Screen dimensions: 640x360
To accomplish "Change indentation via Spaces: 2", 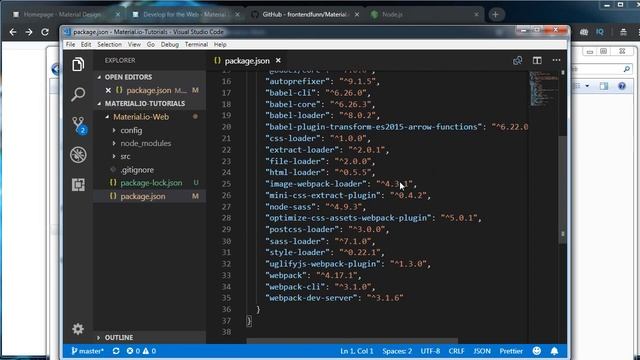I will click(x=397, y=351).
